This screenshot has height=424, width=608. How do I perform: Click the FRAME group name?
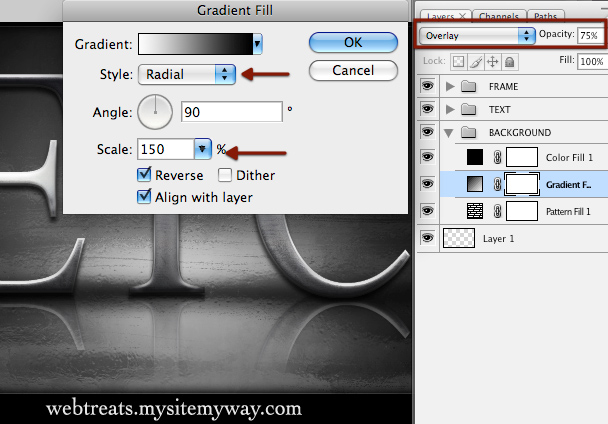coord(503,87)
